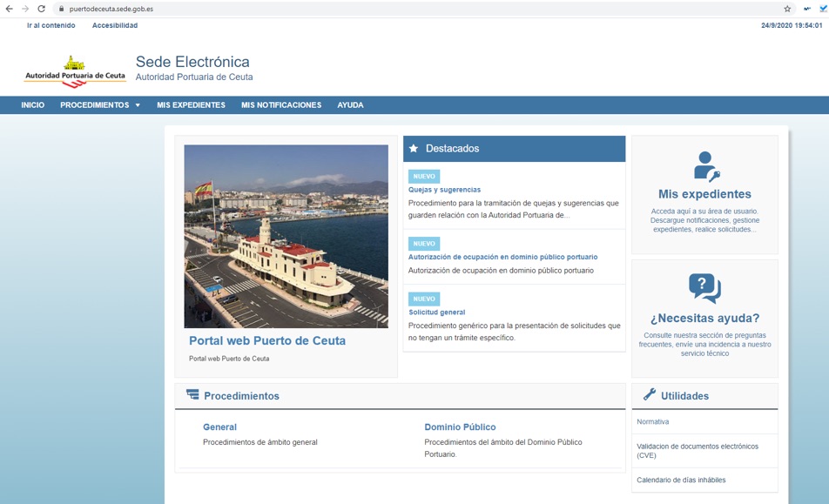Screen dimensions: 829x504
Task: Click small 'Portal web Puerto de Ceuta' caption
Action: click(229, 359)
